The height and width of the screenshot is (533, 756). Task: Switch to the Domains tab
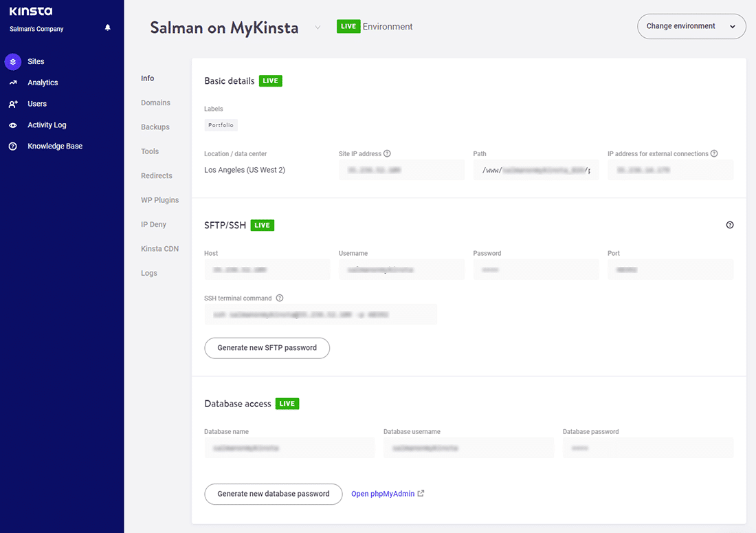click(155, 102)
